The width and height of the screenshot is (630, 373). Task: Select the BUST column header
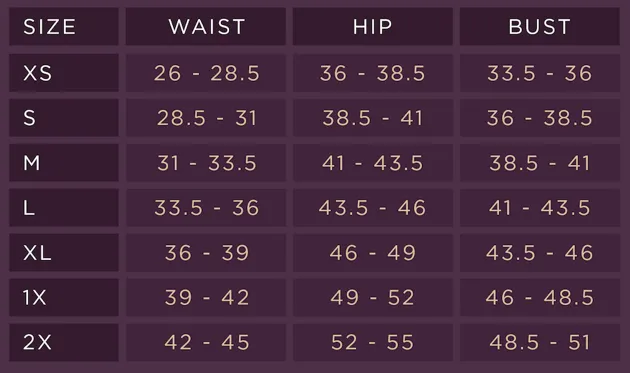point(540,27)
